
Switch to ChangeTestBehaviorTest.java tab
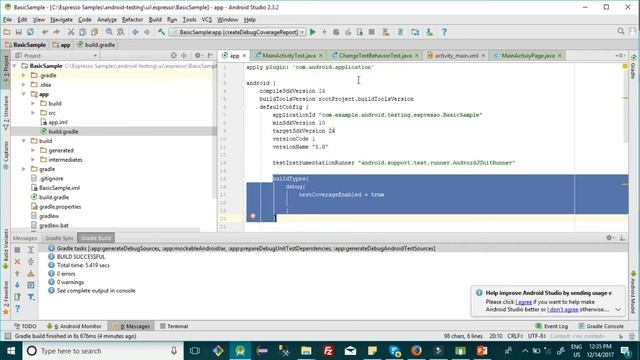pos(375,56)
